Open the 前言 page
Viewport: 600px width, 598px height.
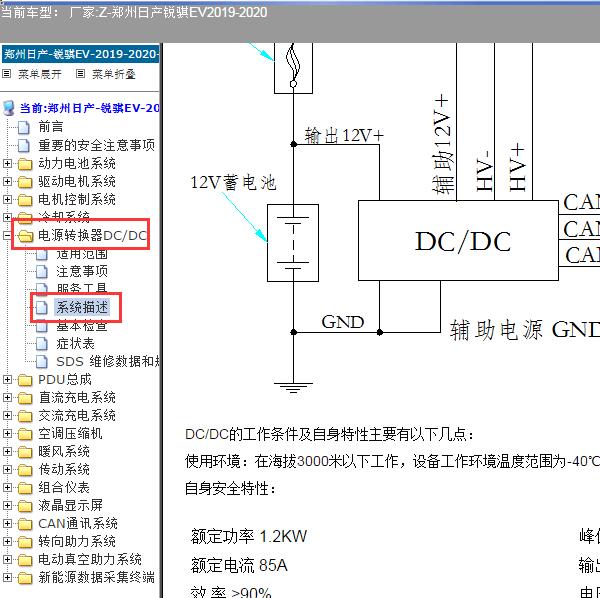point(51,127)
